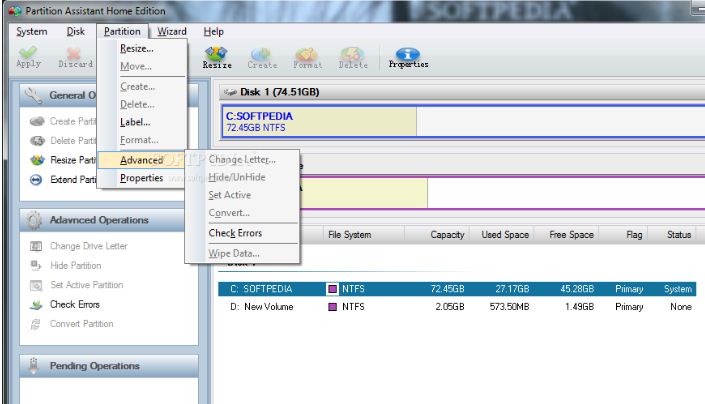Collapse the Adavnced Operations panel header
Screen dimensions: 705x404
coord(109,220)
